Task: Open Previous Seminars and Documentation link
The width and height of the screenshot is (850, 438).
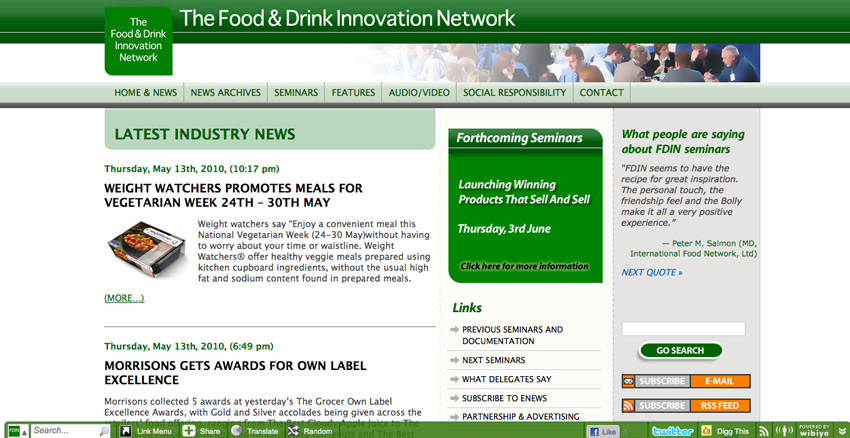Action: coord(512,336)
